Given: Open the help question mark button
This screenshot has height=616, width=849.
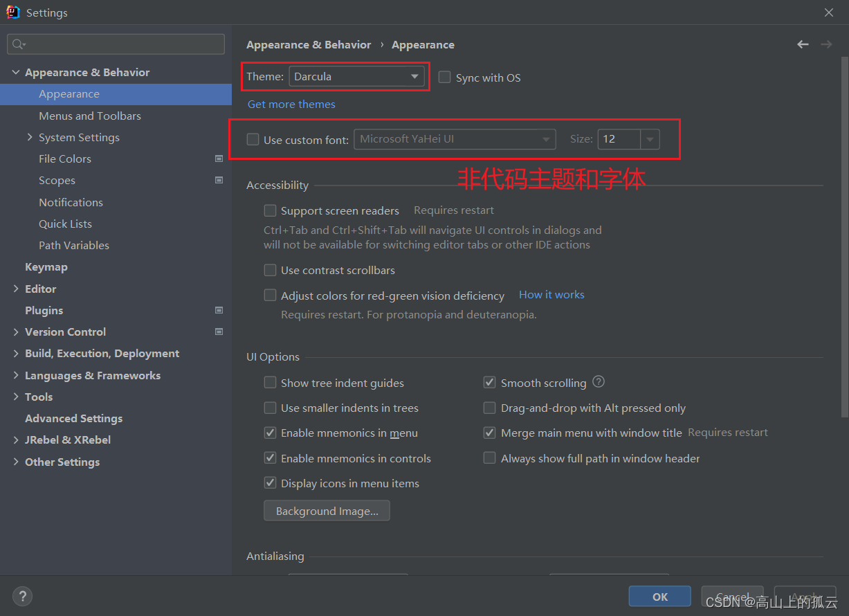Looking at the screenshot, I should click(22, 596).
